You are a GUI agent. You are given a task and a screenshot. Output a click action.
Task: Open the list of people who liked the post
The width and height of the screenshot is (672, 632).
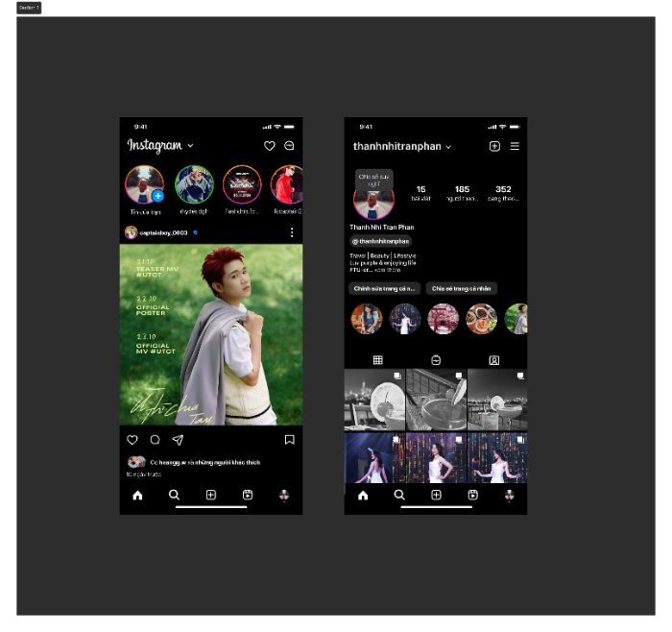204,462
